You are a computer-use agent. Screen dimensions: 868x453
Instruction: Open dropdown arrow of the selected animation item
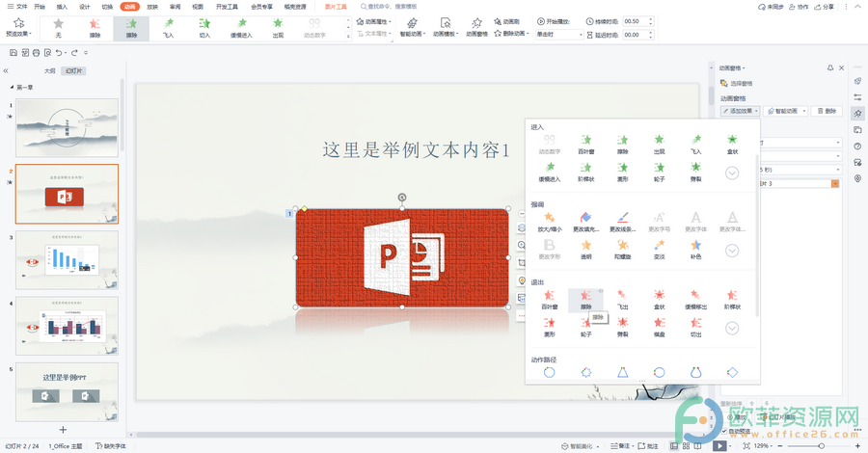[x=835, y=183]
